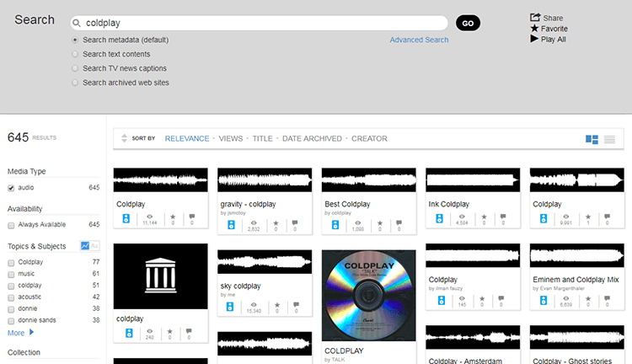632x364 pixels.
Task: Open waveform thumbnail of 'Ink Coldplay'
Action: 473,179
